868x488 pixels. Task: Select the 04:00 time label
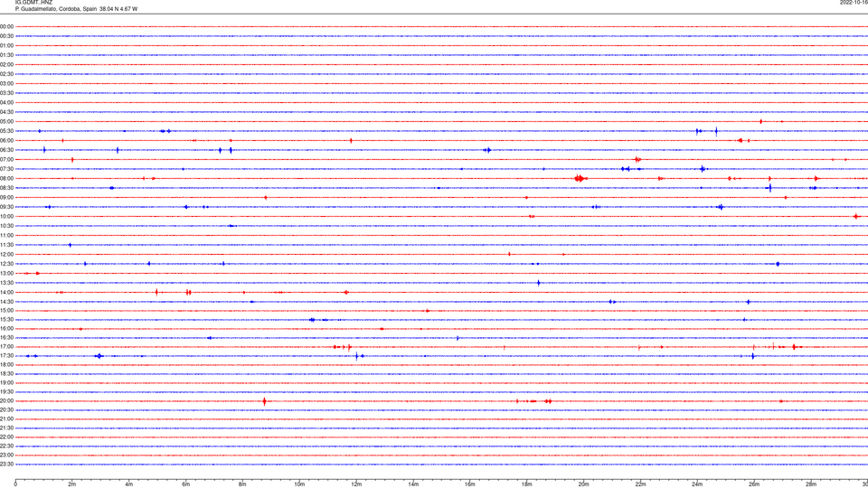[x=6, y=102]
